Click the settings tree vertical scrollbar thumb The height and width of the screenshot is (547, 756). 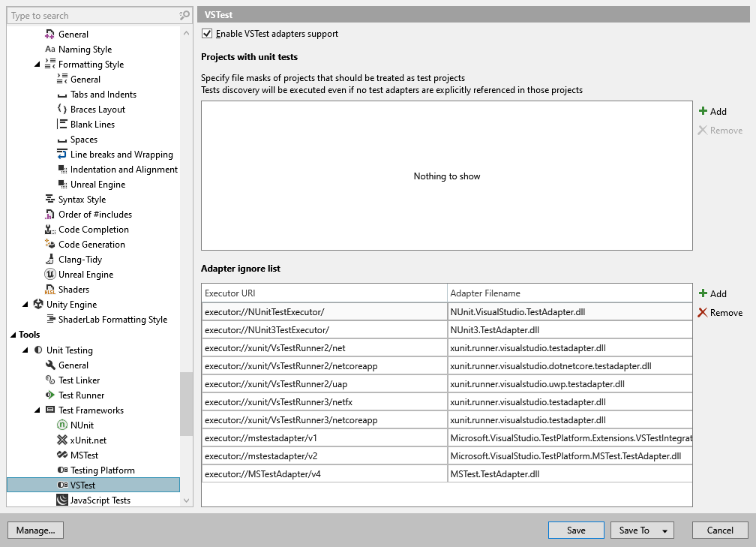[186, 404]
